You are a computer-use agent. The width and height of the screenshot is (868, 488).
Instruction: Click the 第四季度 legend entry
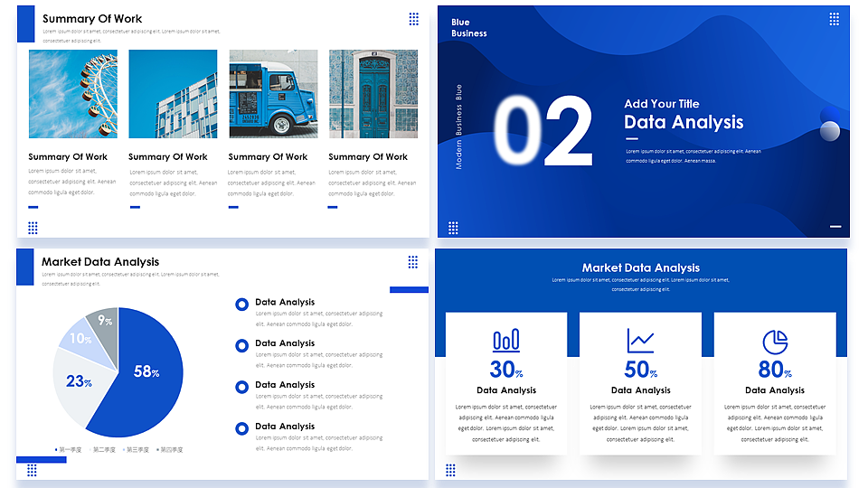170,450
